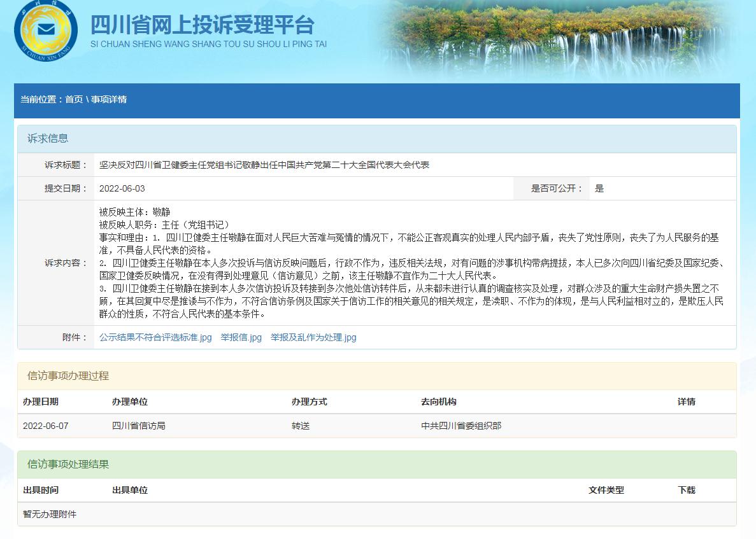Screen dimensions: 756x539
Task: Click the 办理方式 column header
Action: point(309,402)
